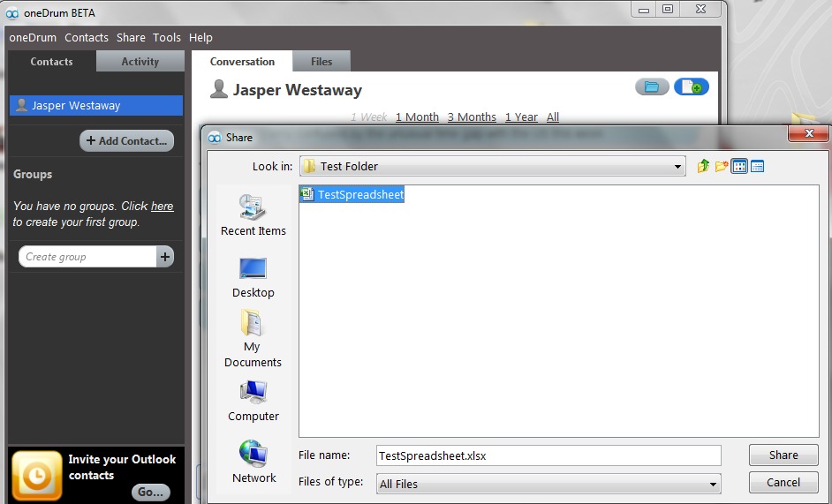Open the Share menu
The width and height of the screenshot is (832, 504).
(x=131, y=38)
